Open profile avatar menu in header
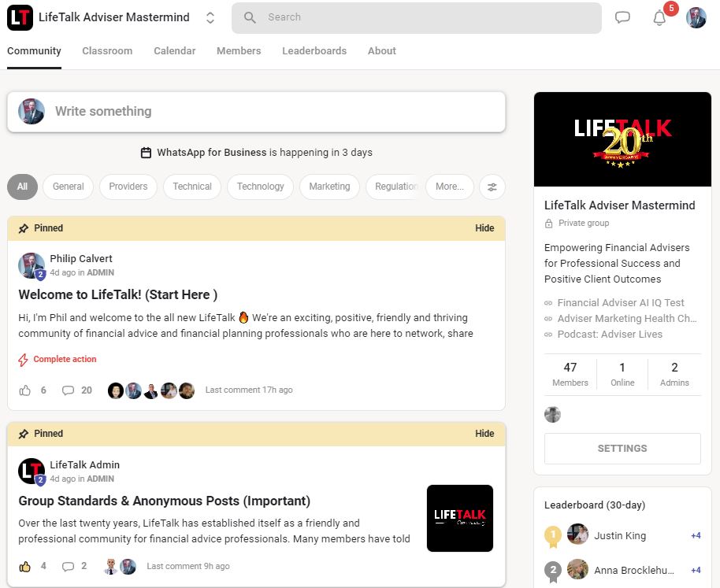The image size is (720, 588). click(696, 17)
